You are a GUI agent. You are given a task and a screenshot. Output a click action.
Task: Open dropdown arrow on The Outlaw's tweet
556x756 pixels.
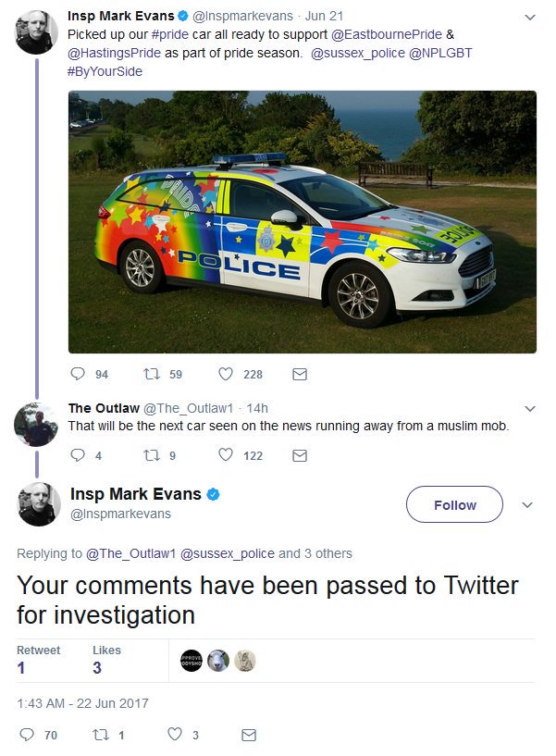(529, 408)
